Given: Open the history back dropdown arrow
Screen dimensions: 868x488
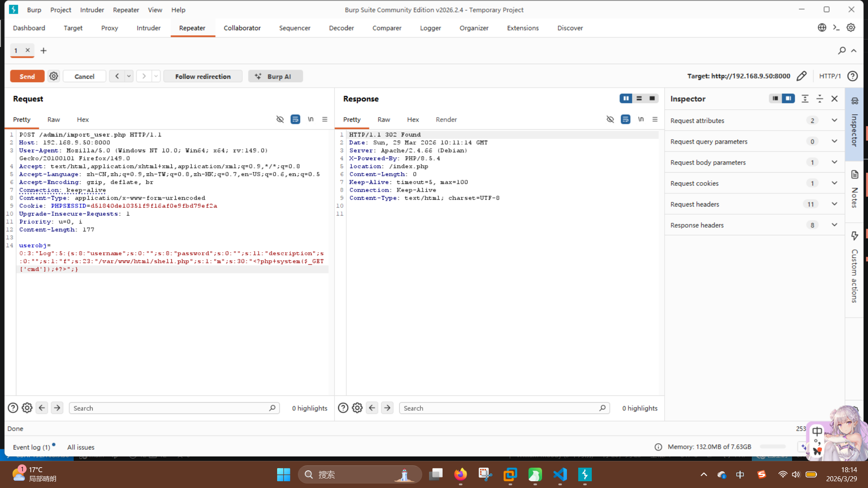Looking at the screenshot, I should click(x=129, y=76).
